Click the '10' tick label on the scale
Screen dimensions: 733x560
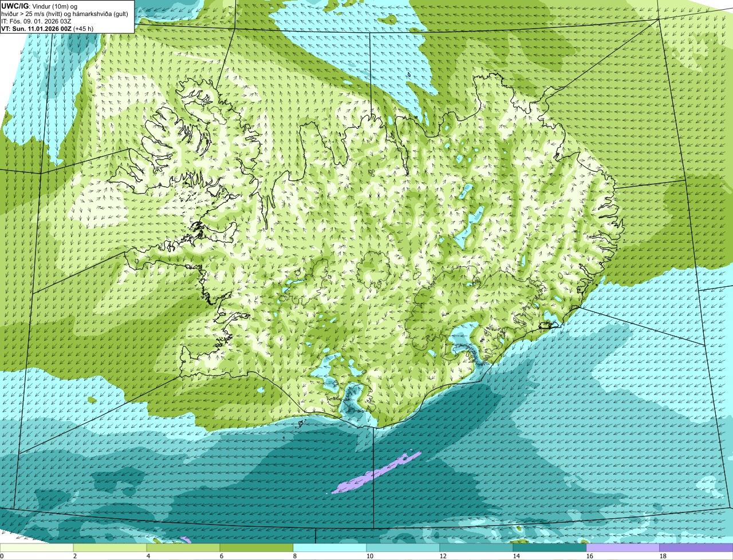point(370,556)
